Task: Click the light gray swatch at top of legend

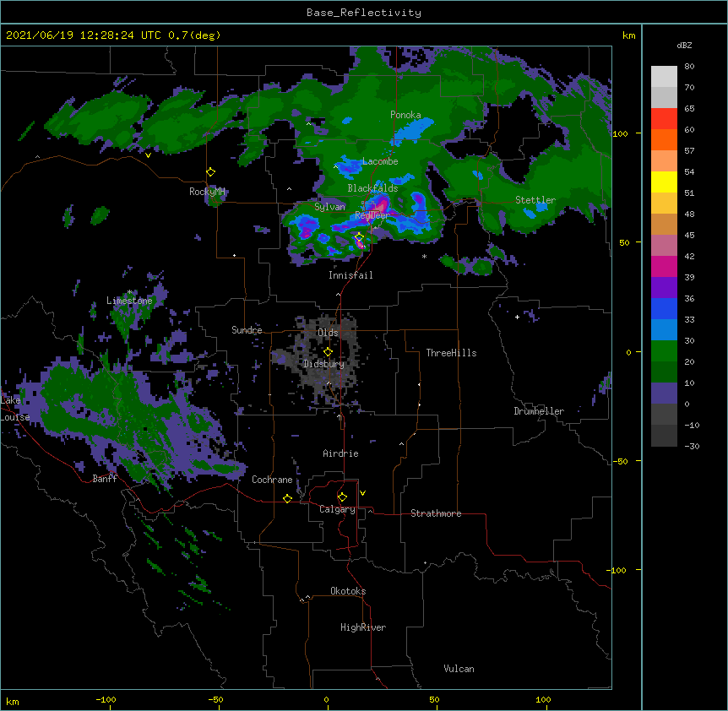Action: 664,77
